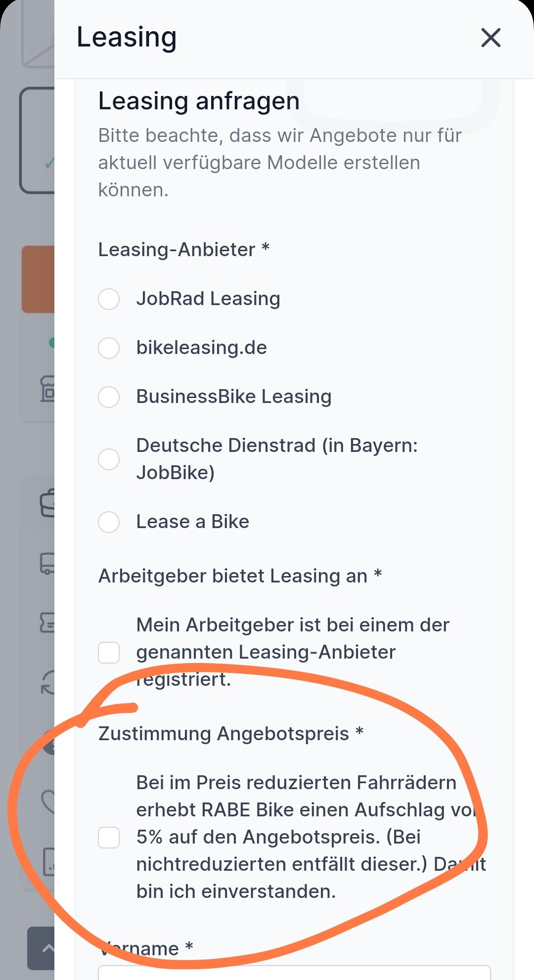Image resolution: width=534 pixels, height=980 pixels.
Task: Click the delivery truck icon
Action: coord(47,563)
